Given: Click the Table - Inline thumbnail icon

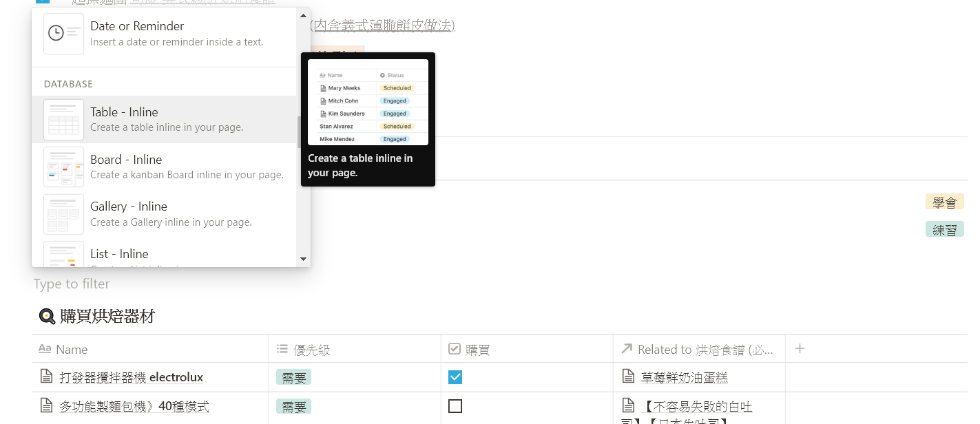Looking at the screenshot, I should tap(63, 120).
